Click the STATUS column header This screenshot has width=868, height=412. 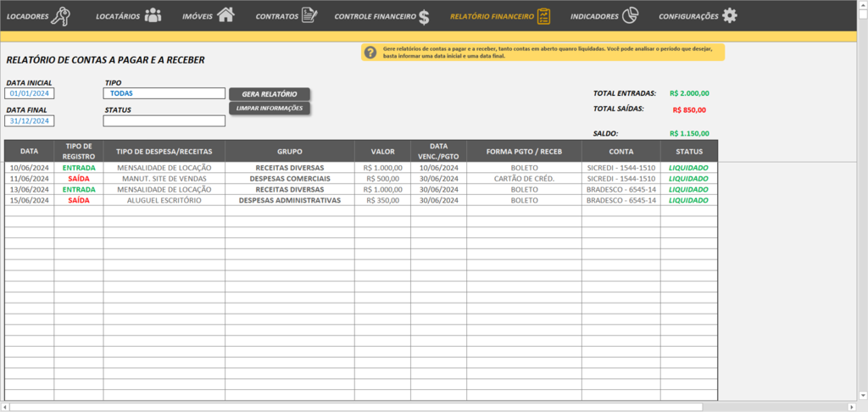click(689, 151)
